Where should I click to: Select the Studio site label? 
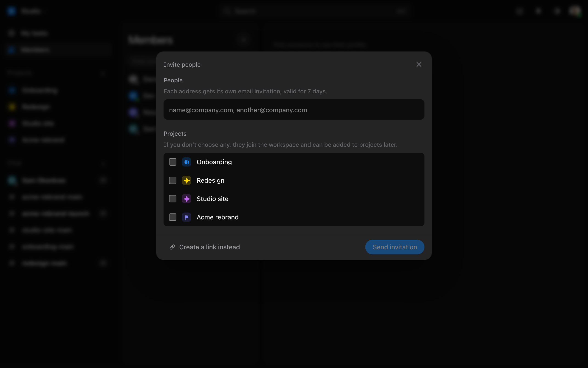tap(212, 198)
